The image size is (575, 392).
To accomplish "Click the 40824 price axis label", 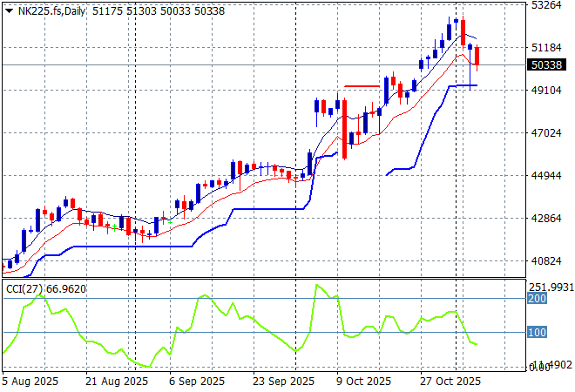I will pyautogui.click(x=547, y=261).
